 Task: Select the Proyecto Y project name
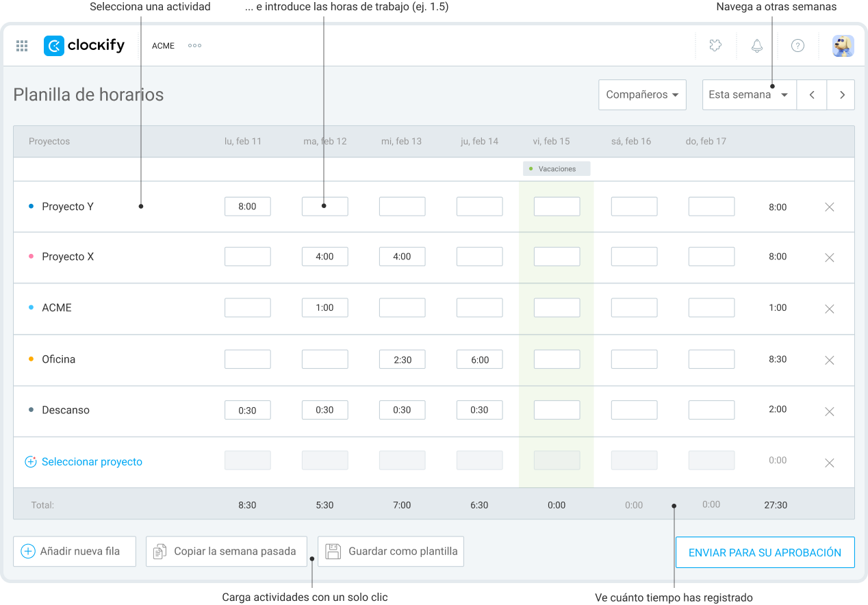[68, 207]
